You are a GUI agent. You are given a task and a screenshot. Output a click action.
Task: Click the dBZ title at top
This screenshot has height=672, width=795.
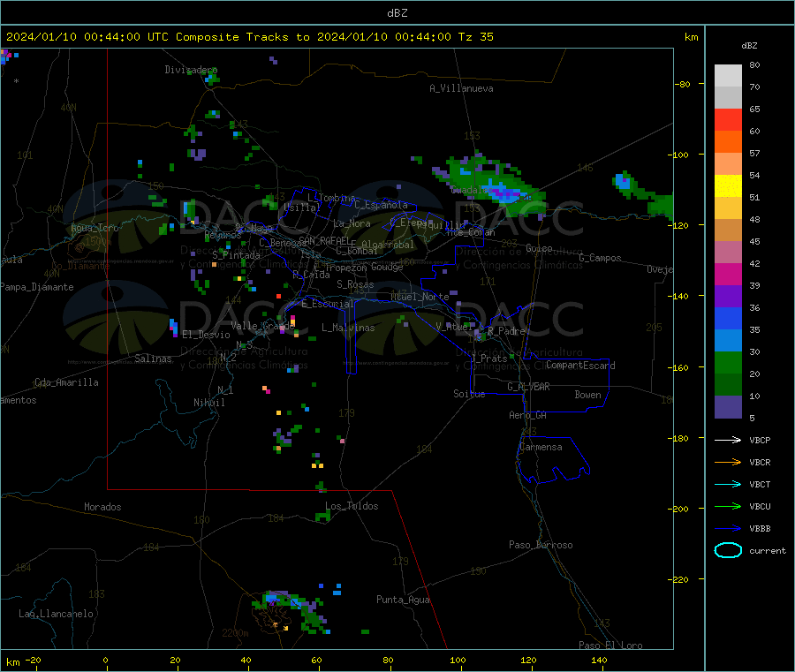pos(397,13)
